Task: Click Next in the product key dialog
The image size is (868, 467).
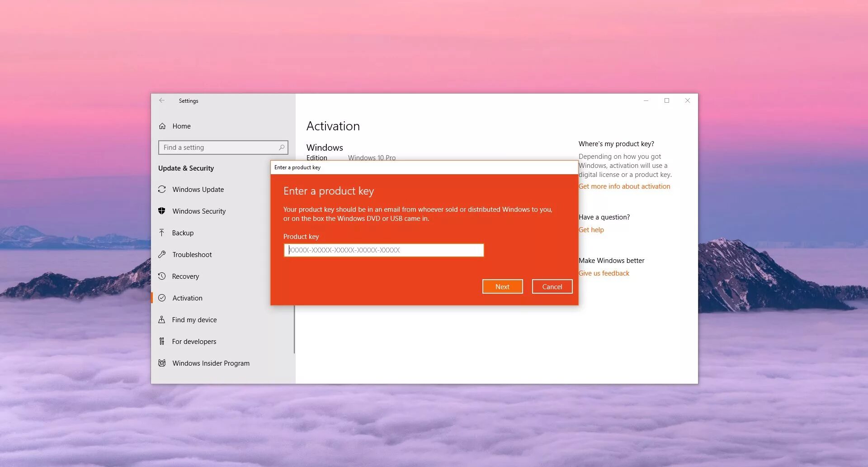Action: pos(502,286)
